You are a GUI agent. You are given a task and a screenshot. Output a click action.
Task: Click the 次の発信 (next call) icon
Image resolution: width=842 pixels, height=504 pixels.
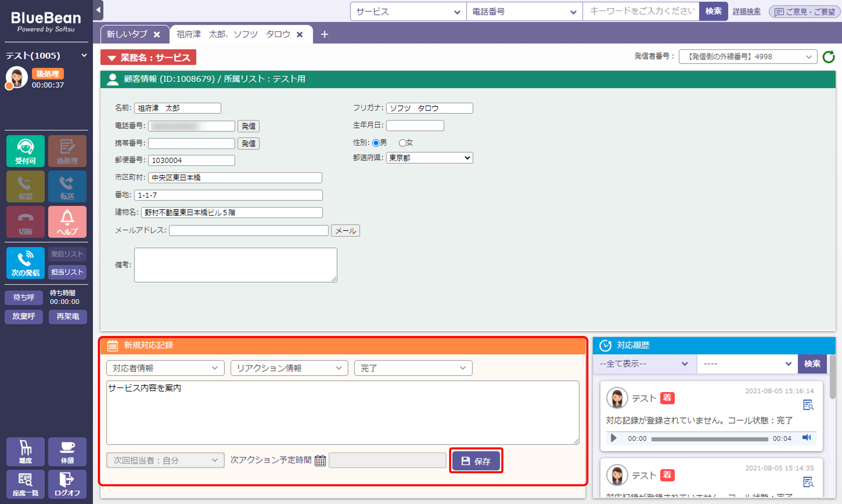25,262
